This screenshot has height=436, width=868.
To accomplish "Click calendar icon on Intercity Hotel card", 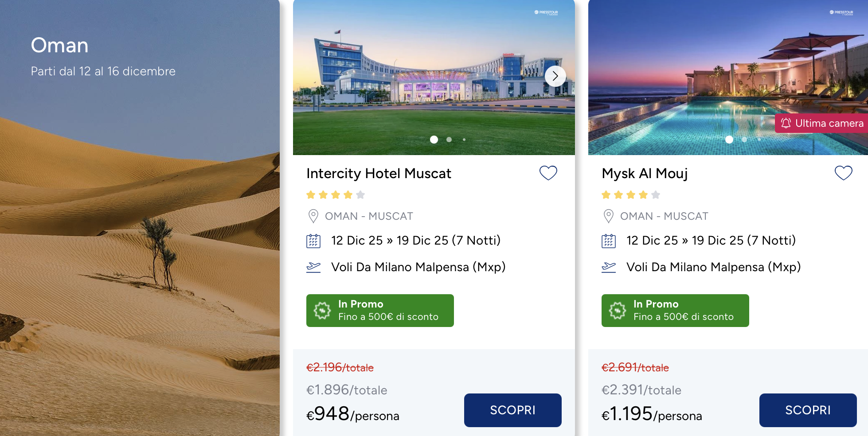I will click(313, 241).
